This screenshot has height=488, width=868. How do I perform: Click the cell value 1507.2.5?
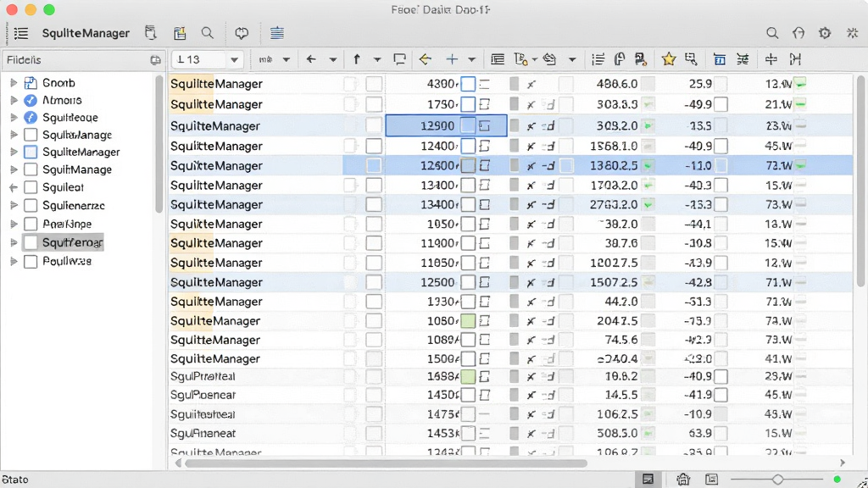(x=614, y=282)
